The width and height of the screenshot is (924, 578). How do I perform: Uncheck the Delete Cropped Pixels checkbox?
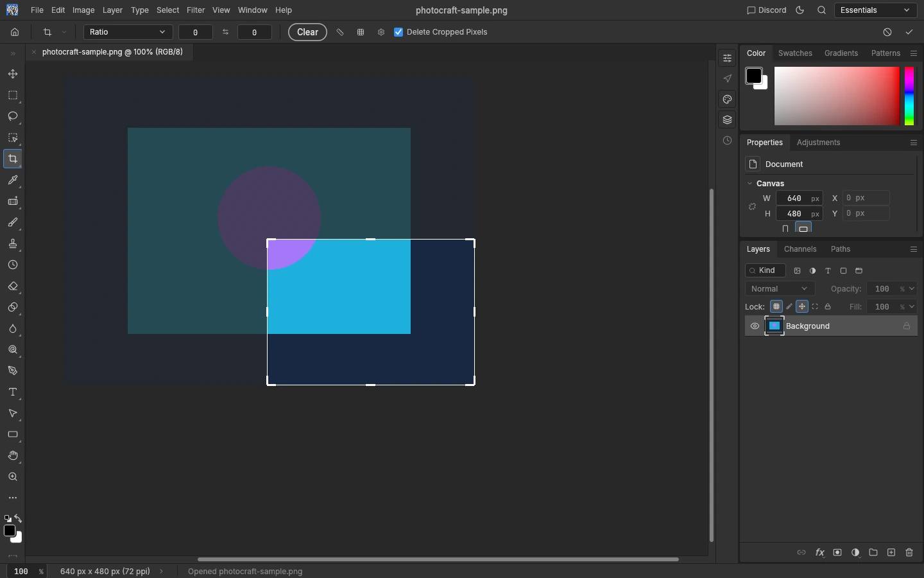[x=398, y=32]
